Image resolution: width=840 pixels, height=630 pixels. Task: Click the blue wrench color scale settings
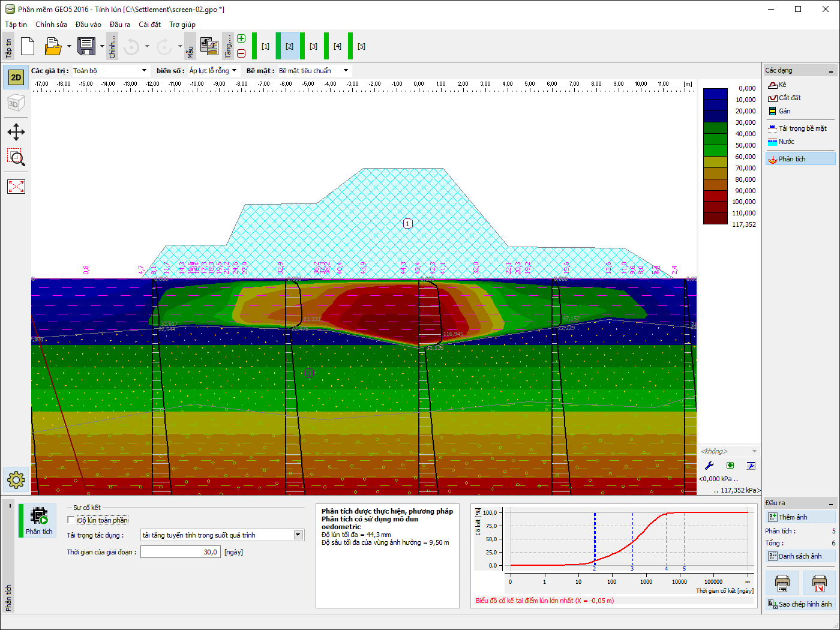click(709, 466)
